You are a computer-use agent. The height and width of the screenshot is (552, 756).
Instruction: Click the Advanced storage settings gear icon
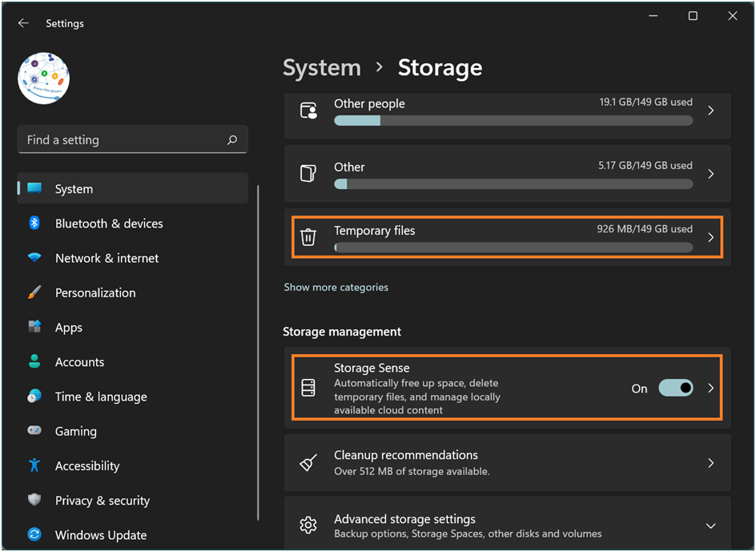(308, 525)
